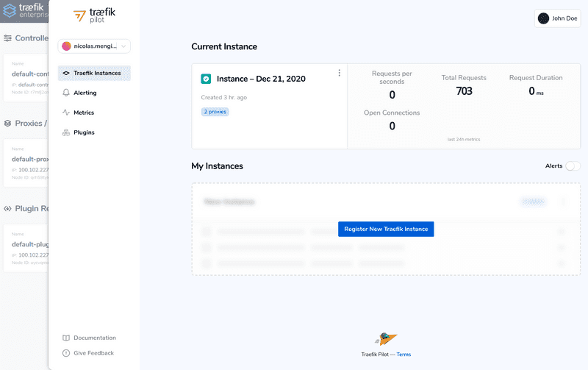
Task: Open the Plugins page
Action: point(84,132)
